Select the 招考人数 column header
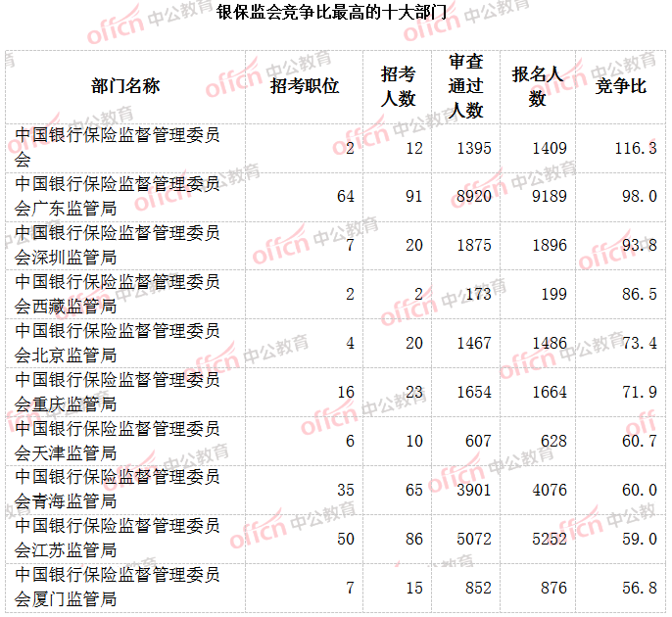672x617 pixels. (x=398, y=86)
